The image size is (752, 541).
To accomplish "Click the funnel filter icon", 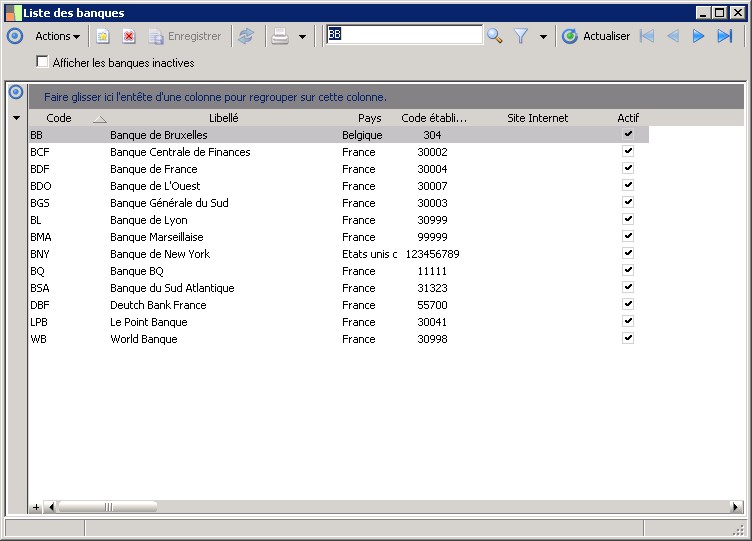I will (x=521, y=36).
